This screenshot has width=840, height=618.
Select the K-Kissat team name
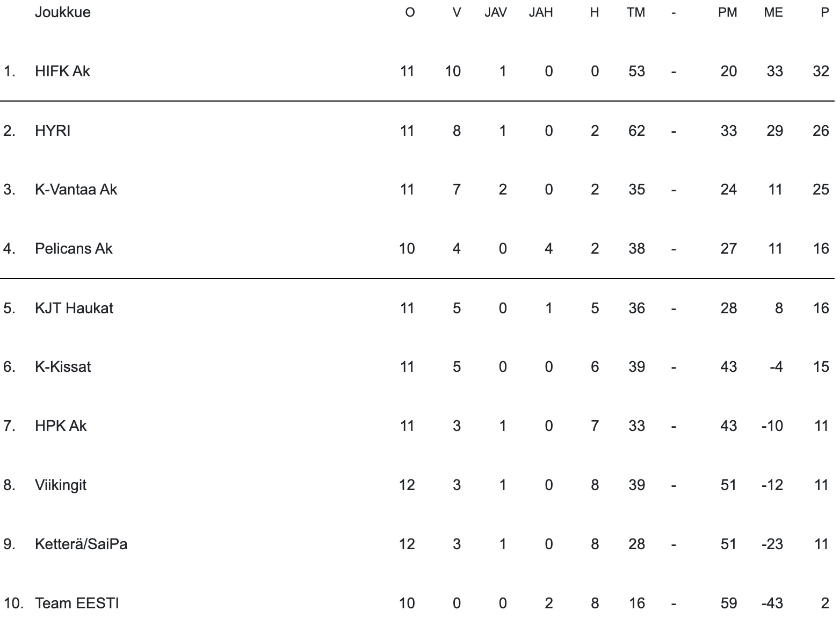tap(63, 367)
